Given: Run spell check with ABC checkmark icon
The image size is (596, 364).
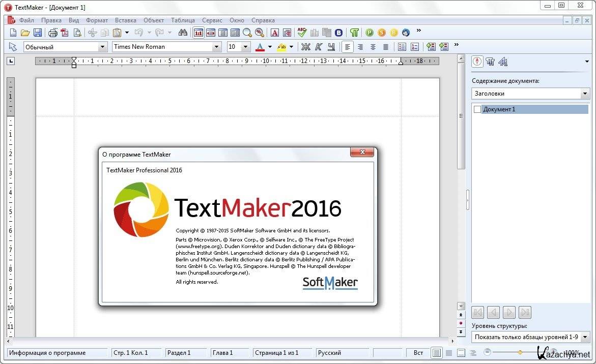Looking at the screenshot, I should (302, 33).
